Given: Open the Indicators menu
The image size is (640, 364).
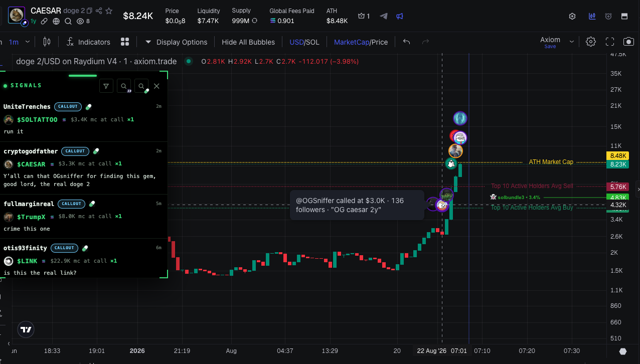Looking at the screenshot, I should pyautogui.click(x=88, y=42).
